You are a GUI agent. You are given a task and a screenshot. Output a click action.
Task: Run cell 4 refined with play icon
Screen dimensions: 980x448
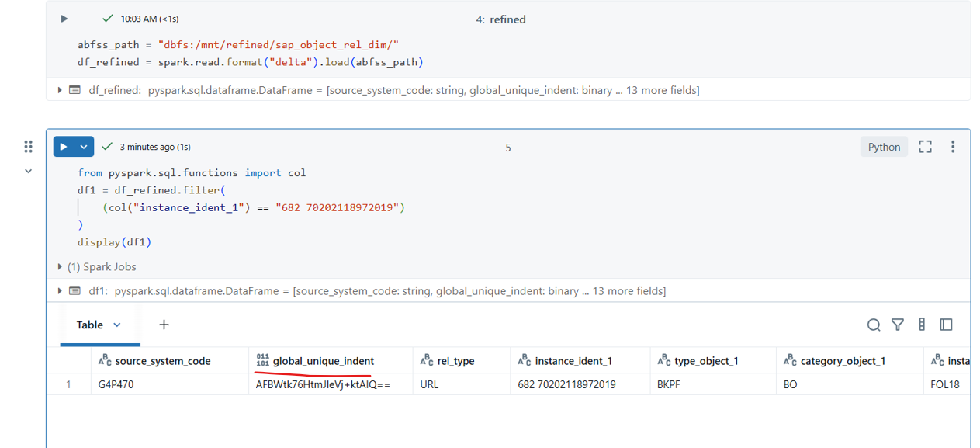point(64,19)
